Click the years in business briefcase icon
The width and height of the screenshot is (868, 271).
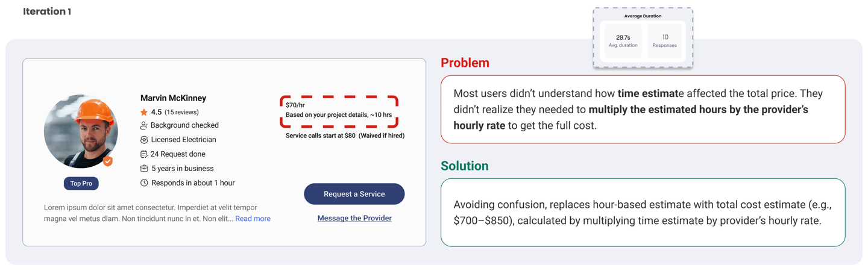click(143, 169)
